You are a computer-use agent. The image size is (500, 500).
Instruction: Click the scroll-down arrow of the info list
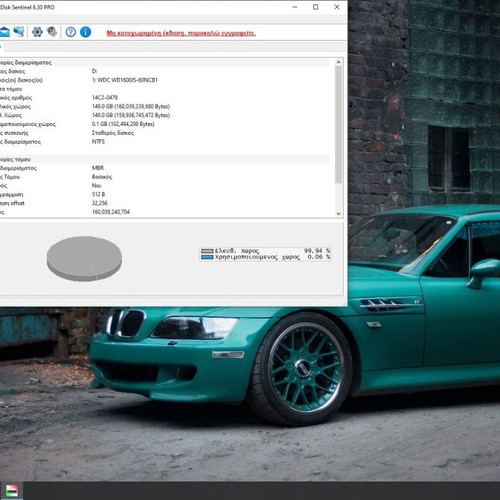(x=338, y=214)
